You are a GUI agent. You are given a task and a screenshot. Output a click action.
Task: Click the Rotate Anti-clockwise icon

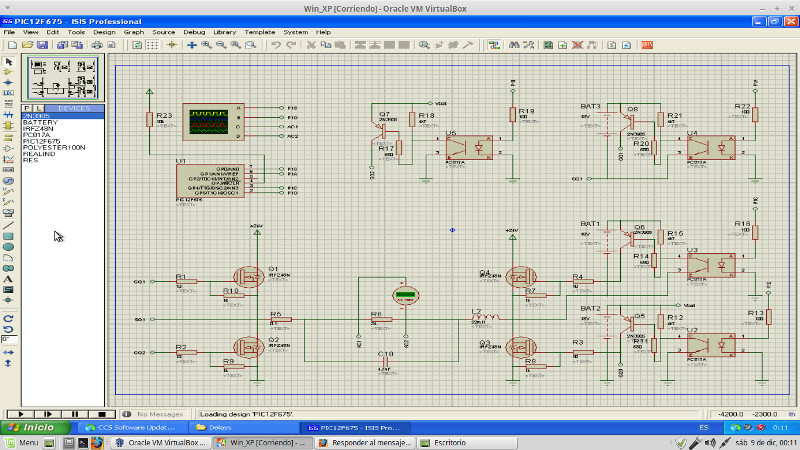9,329
